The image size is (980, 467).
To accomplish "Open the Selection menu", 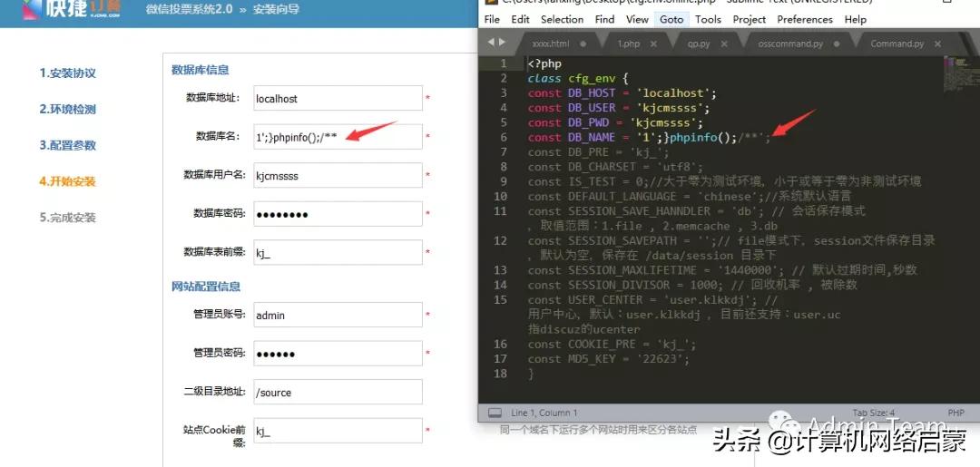I will (x=562, y=19).
